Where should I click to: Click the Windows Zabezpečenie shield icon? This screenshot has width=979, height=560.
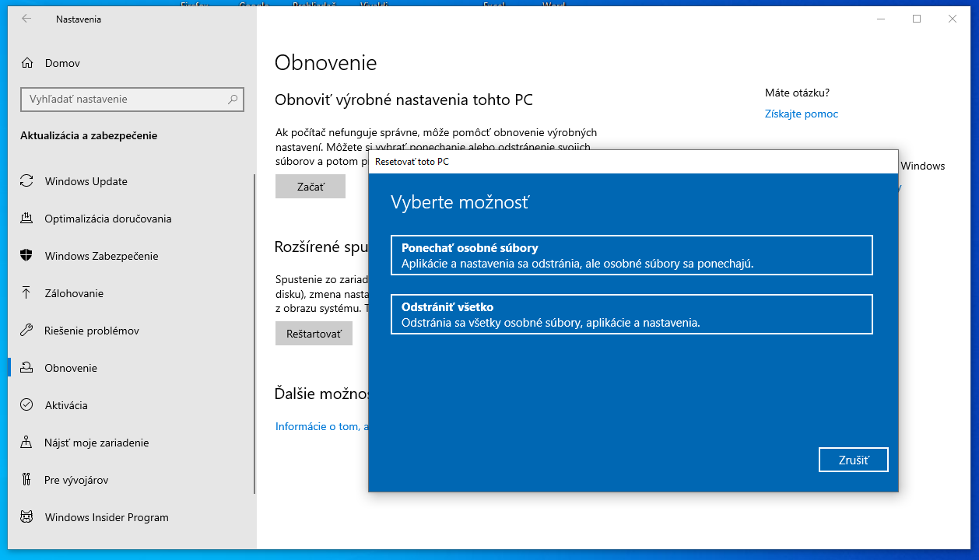(27, 256)
